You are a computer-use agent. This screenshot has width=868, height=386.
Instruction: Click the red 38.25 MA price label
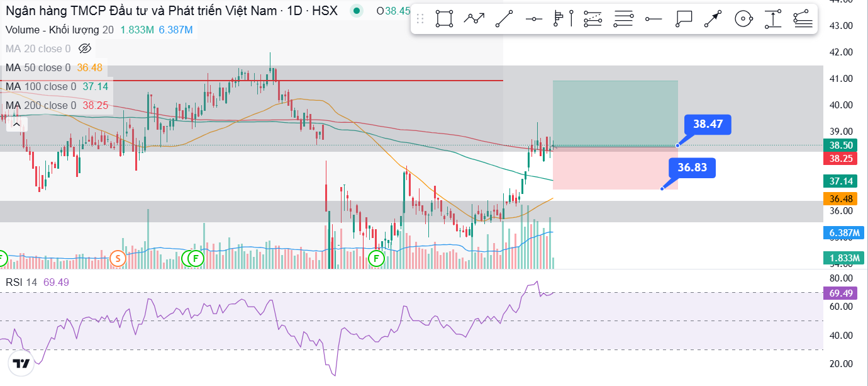pyautogui.click(x=840, y=158)
